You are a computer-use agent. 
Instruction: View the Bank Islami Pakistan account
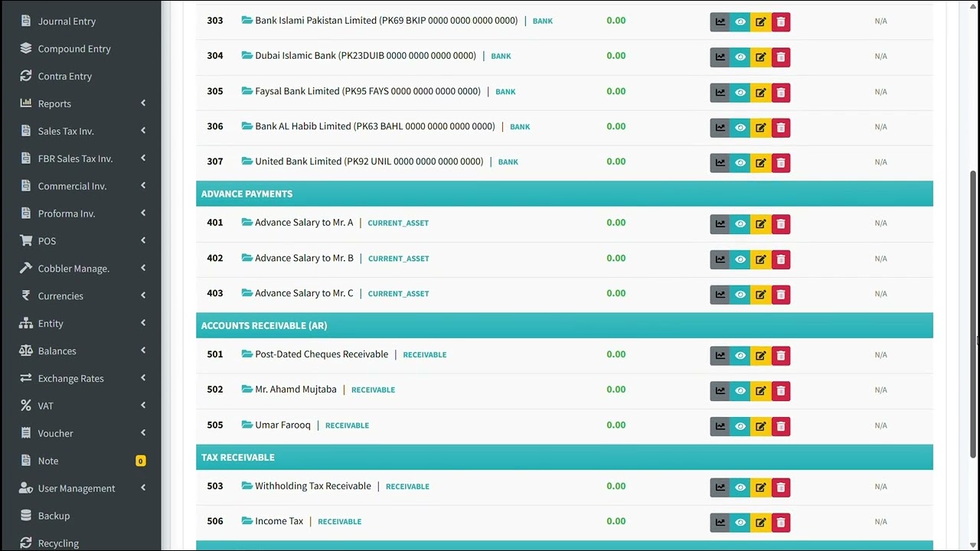click(x=740, y=22)
